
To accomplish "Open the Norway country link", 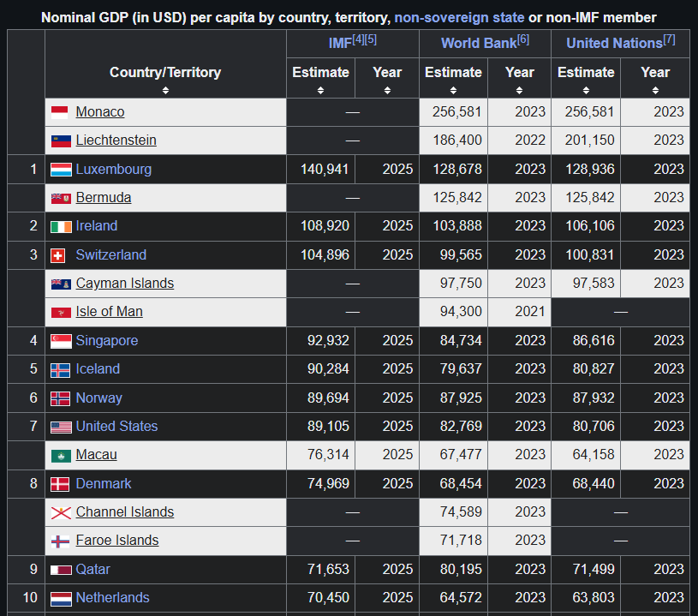I will tap(98, 398).
